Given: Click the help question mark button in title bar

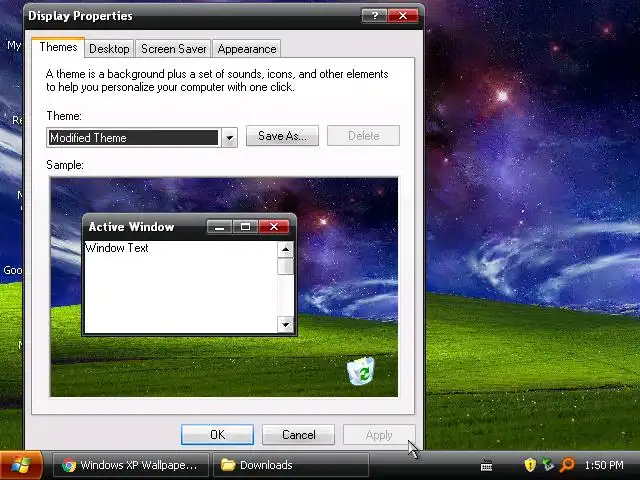Looking at the screenshot, I should pos(374,16).
